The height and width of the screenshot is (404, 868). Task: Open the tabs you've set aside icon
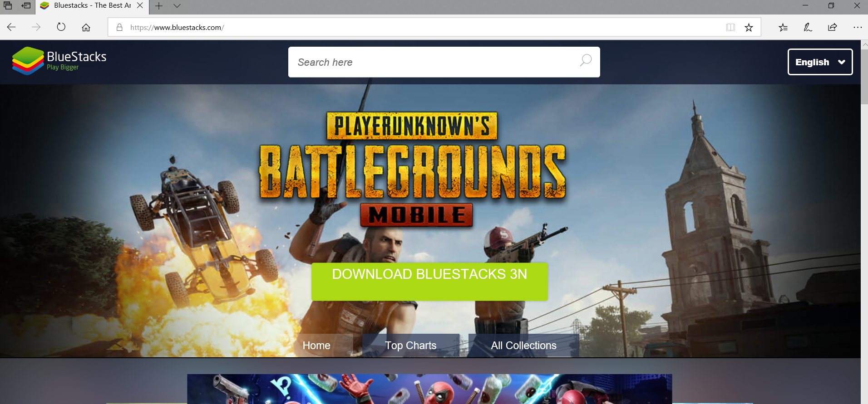tap(8, 5)
